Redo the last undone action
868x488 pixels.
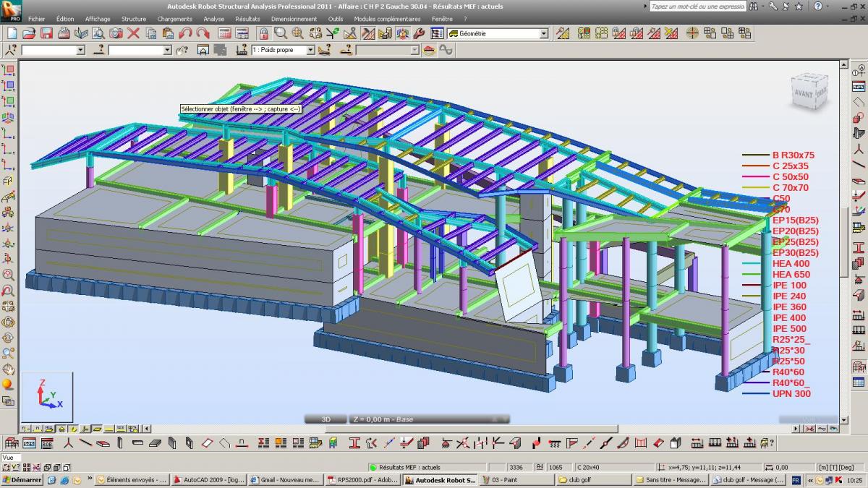click(203, 33)
